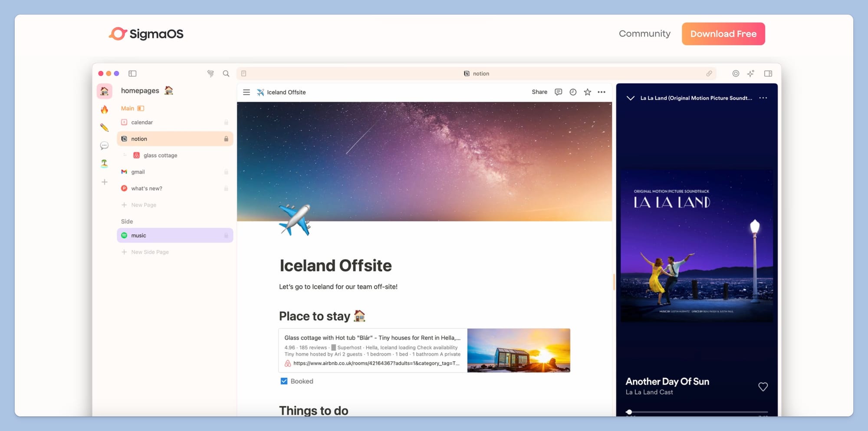Image resolution: width=868 pixels, height=431 pixels.
Task: Click the notion address bar
Action: pos(476,73)
